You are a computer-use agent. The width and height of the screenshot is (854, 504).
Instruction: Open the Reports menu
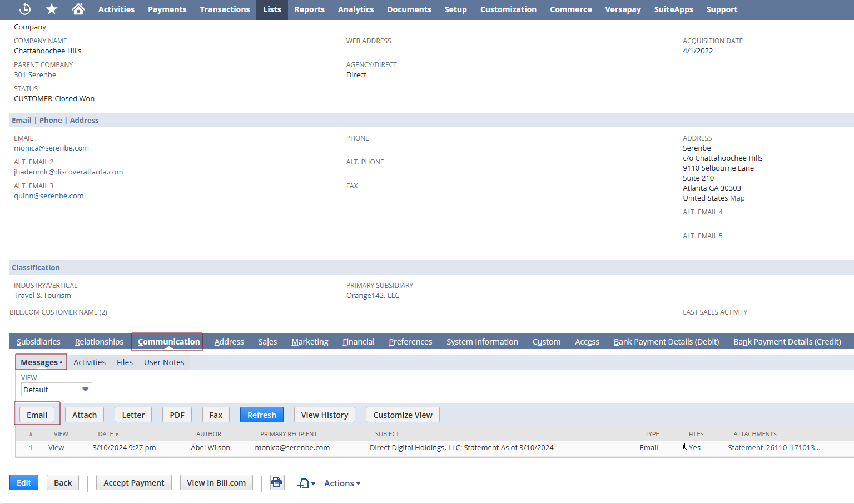[x=309, y=9]
